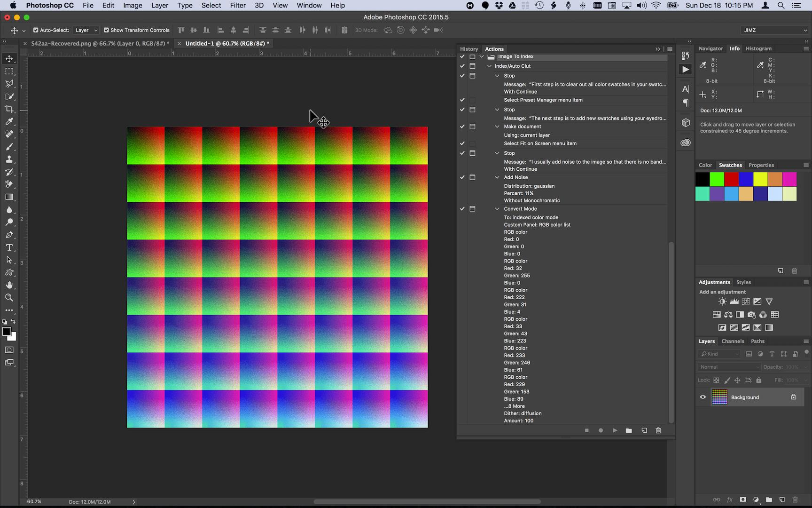Viewport: 812px width, 508px height.
Task: Open the workspace switcher showing JIMZ
Action: [774, 30]
